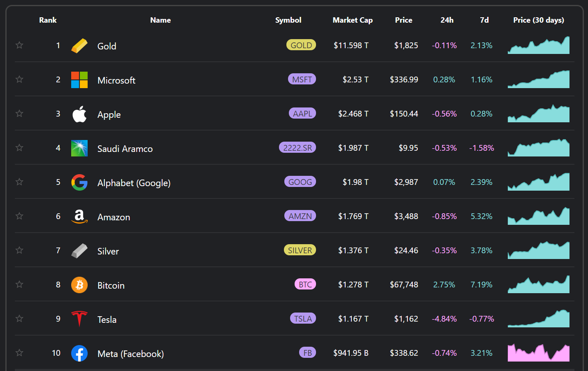Sort by the Rank column header
The width and height of the screenshot is (588, 371).
tap(48, 20)
